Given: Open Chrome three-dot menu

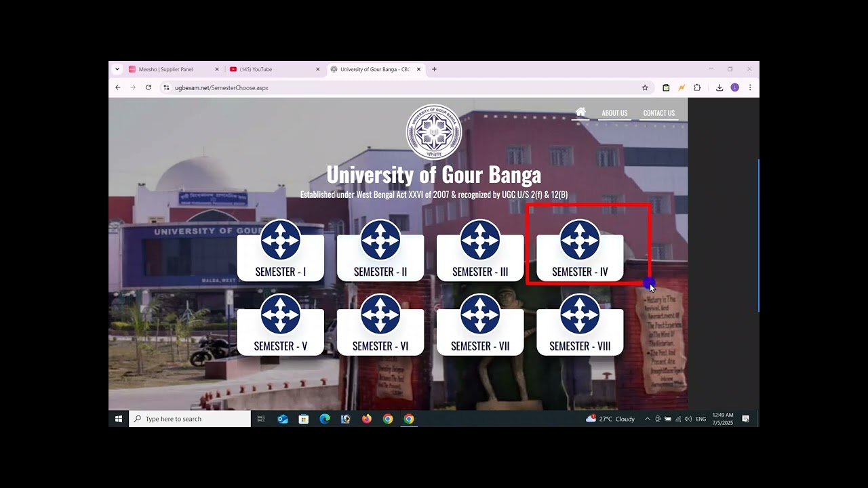Looking at the screenshot, I should click(750, 87).
